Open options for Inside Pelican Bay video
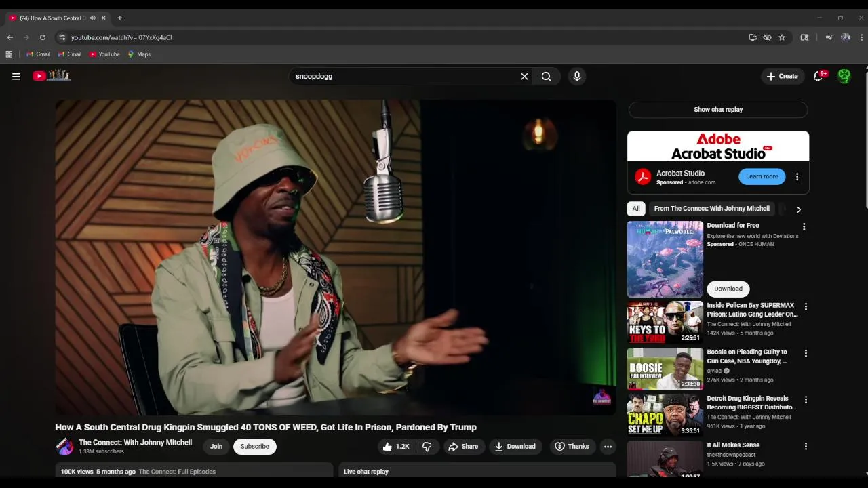Screen dimensions: 868x488 point(806,307)
